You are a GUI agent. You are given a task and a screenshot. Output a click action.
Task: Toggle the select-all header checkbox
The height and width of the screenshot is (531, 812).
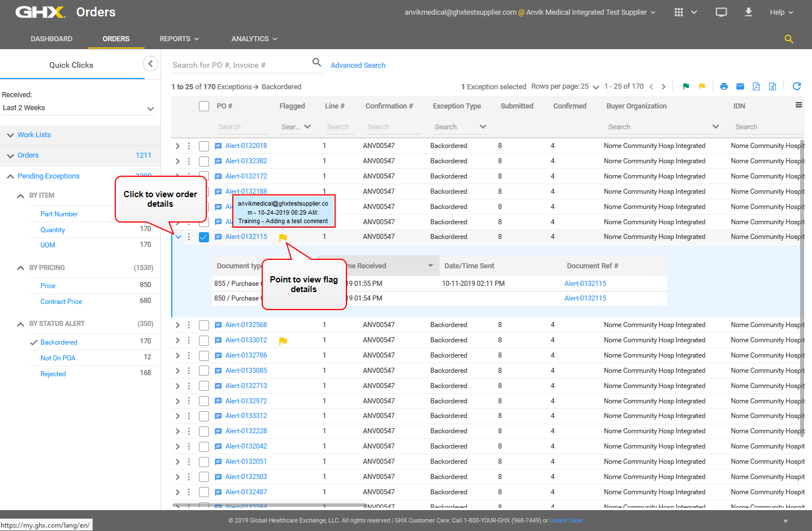click(x=204, y=106)
